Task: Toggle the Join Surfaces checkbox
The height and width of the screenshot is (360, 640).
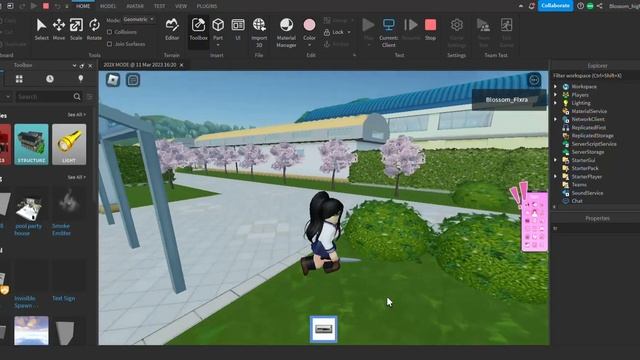Action: click(109, 44)
